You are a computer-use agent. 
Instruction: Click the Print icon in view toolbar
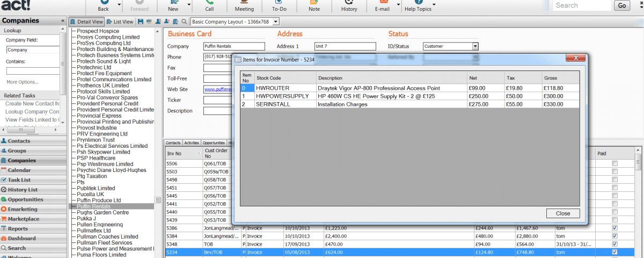click(149, 21)
